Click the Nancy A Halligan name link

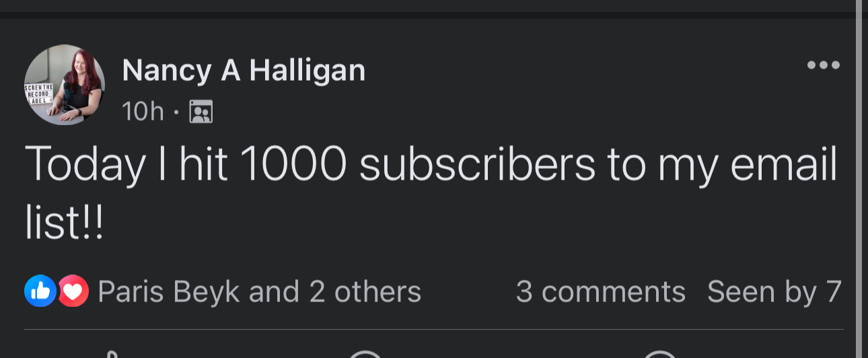coord(244,70)
